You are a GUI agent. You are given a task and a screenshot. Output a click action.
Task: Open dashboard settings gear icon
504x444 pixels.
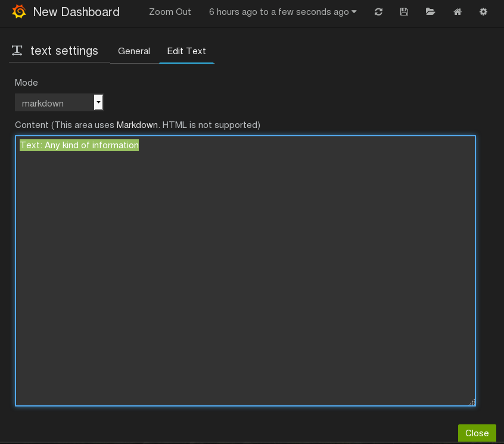(x=483, y=12)
